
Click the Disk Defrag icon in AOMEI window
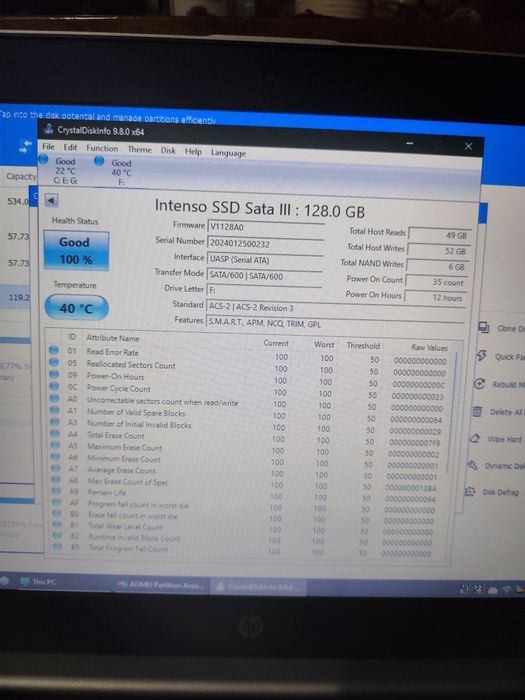470,491
